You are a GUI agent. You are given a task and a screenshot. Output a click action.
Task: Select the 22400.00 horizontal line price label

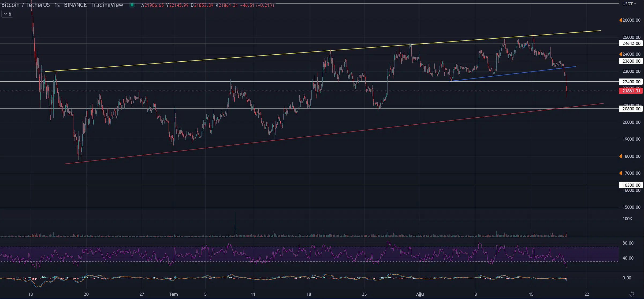click(631, 82)
